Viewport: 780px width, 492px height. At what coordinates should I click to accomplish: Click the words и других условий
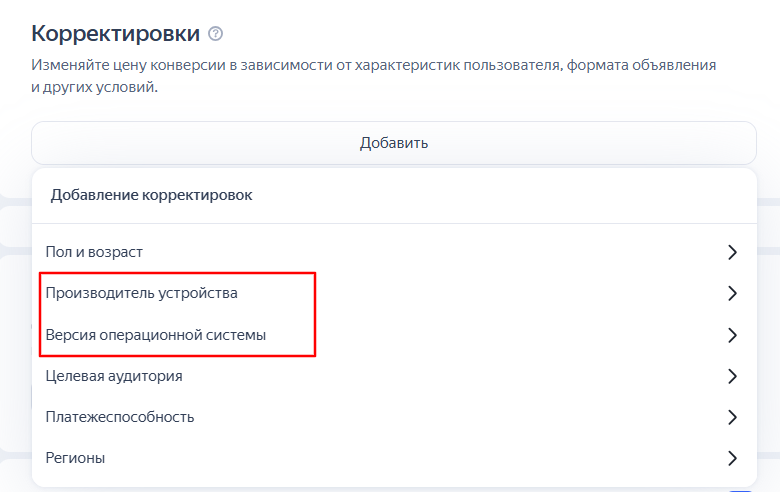tap(94, 87)
